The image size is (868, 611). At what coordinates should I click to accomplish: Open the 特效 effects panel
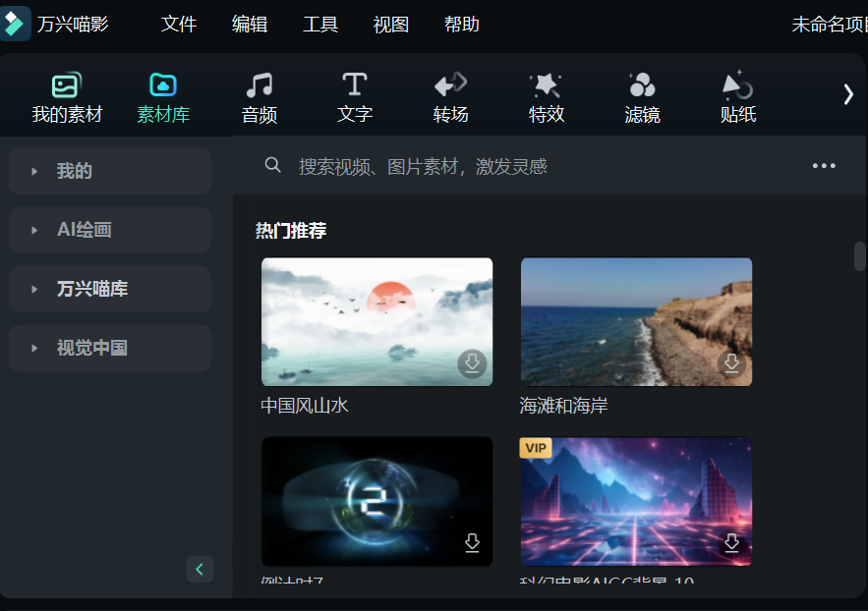(547, 95)
